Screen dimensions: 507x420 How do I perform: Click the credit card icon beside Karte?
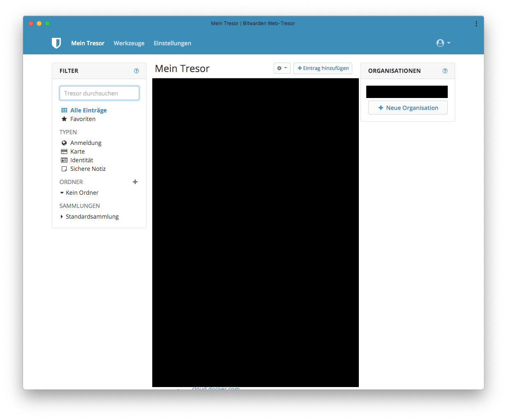click(64, 152)
